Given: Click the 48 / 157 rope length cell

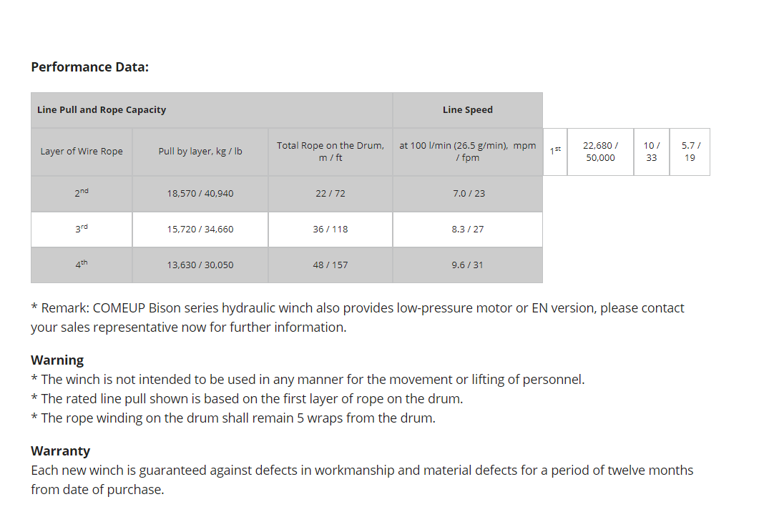Looking at the screenshot, I should click(330, 265).
